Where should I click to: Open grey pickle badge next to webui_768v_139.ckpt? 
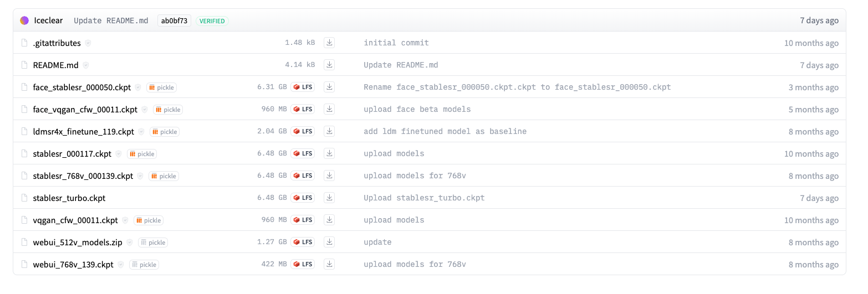pos(144,265)
